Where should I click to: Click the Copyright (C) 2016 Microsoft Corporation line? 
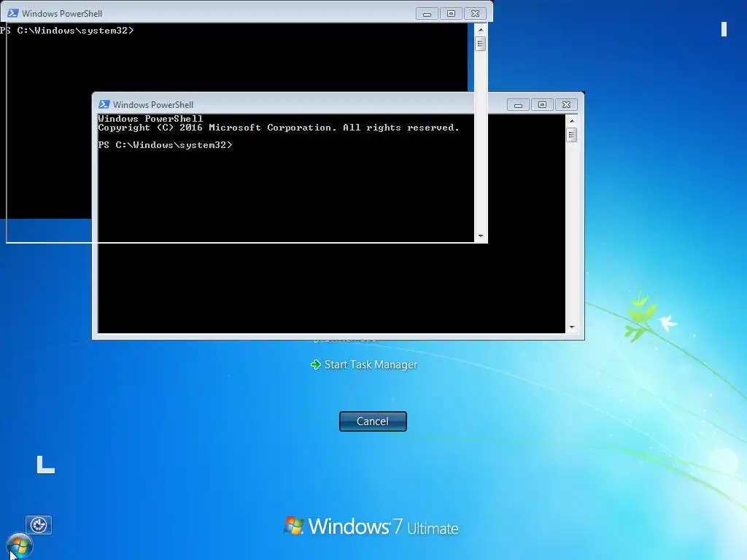279,128
